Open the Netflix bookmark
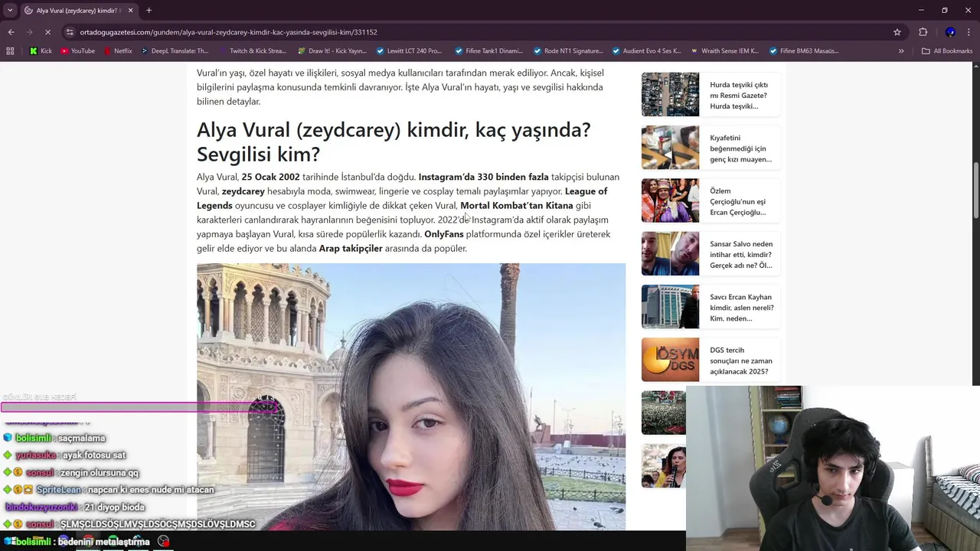Screen dimensions: 980x551 117,51
